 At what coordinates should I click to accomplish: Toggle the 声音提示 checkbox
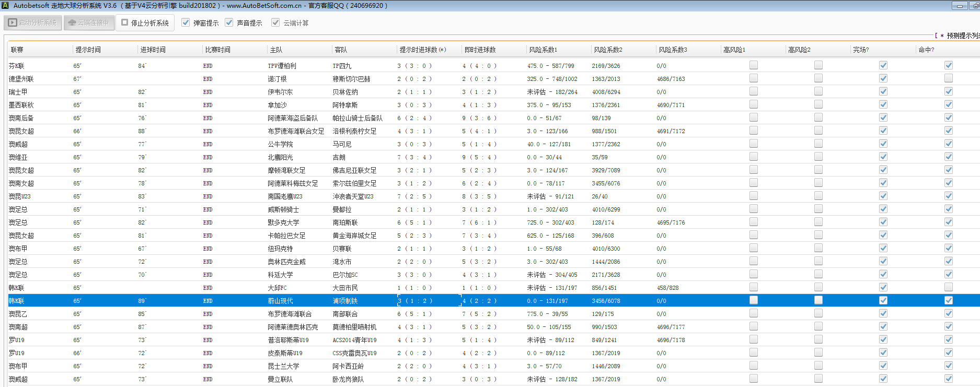click(x=229, y=23)
